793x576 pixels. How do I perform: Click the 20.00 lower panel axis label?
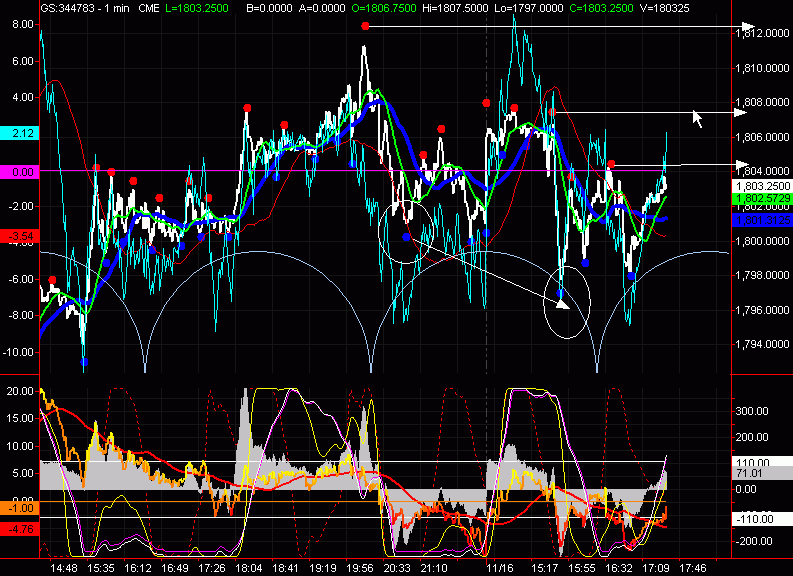tap(20, 391)
